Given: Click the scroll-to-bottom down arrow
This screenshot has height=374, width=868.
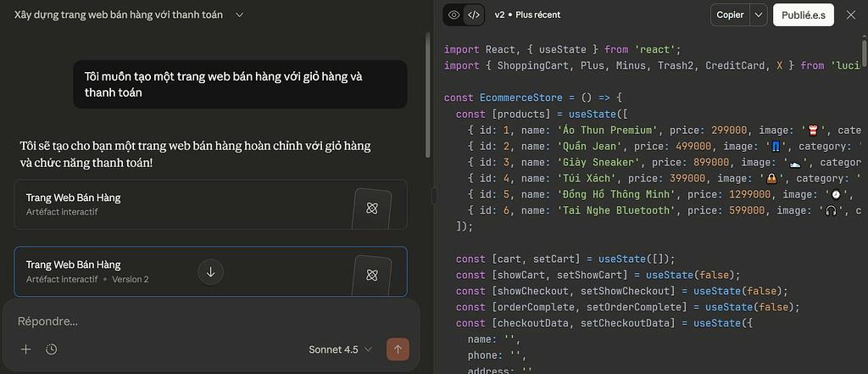Looking at the screenshot, I should point(210,271).
